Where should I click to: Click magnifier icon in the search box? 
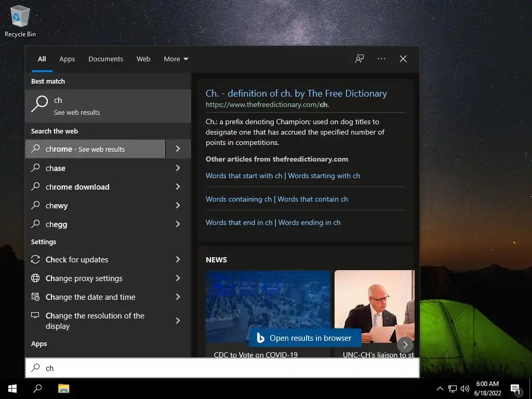click(36, 368)
